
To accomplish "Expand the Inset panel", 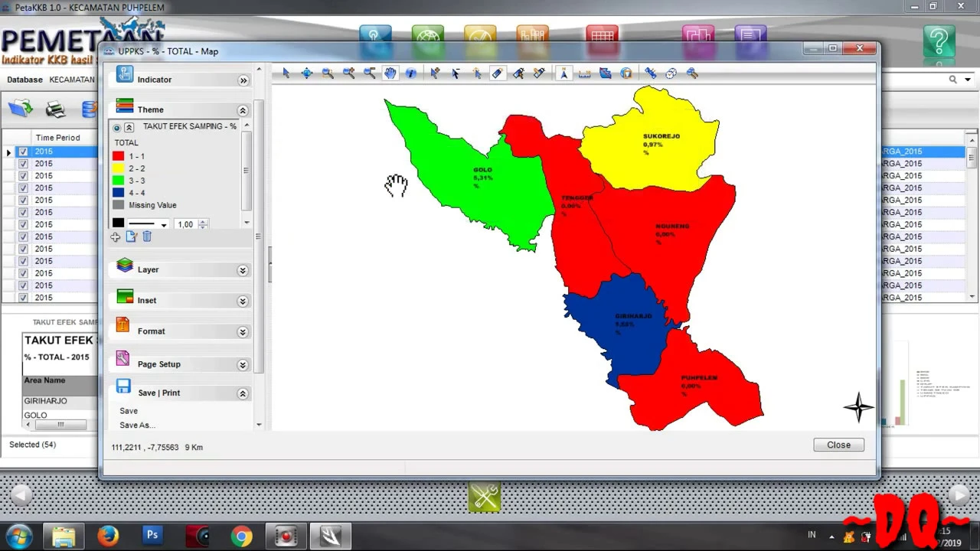I will pos(243,301).
